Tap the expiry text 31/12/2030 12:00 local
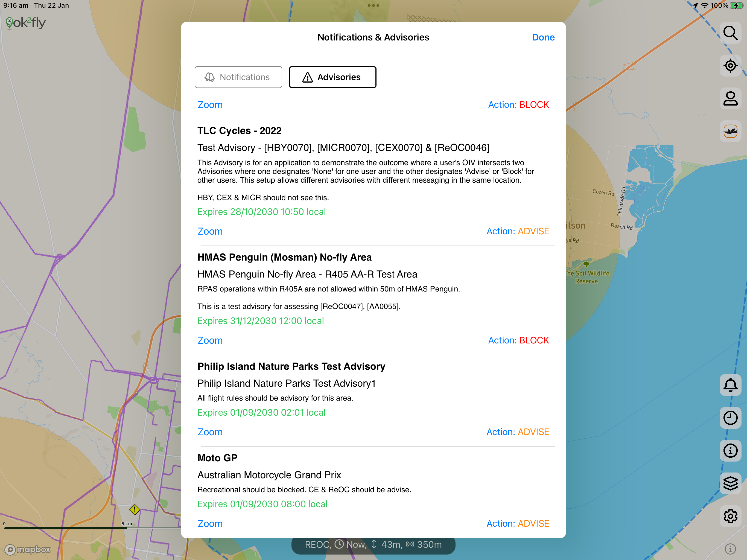Viewport: 747px width, 560px height. coord(261,321)
